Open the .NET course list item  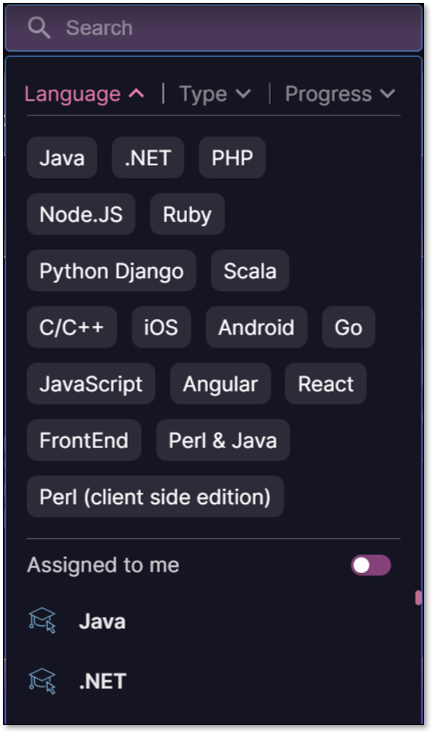tap(213, 681)
